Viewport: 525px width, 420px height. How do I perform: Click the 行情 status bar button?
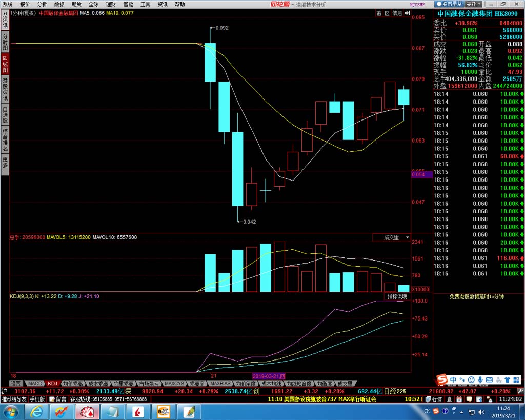tap(434, 399)
